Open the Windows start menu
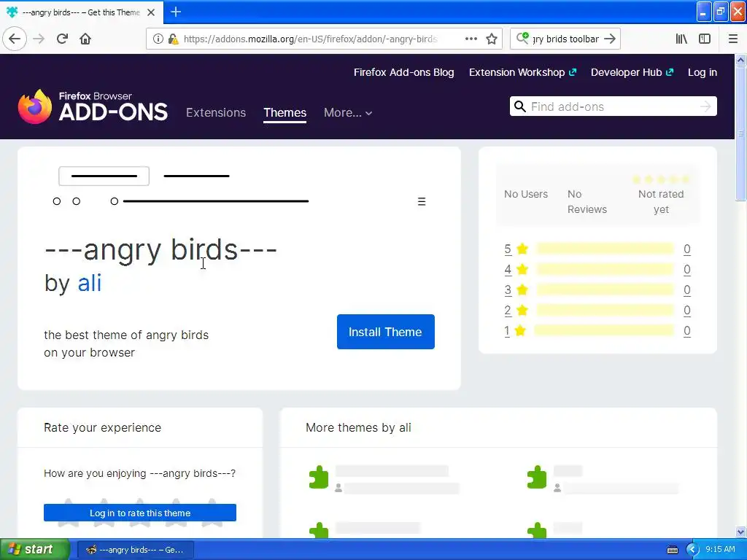The image size is (747, 560). coord(35,550)
